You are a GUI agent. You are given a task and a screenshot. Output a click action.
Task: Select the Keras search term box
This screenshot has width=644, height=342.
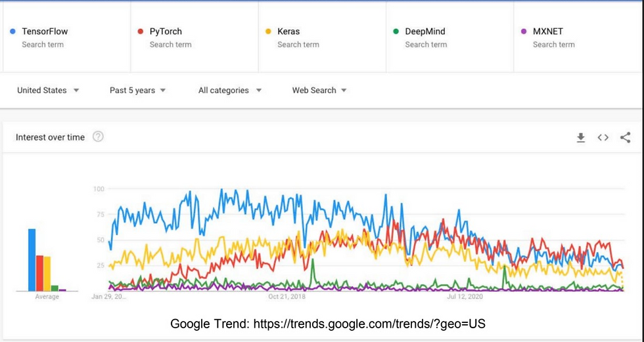[x=323, y=37]
